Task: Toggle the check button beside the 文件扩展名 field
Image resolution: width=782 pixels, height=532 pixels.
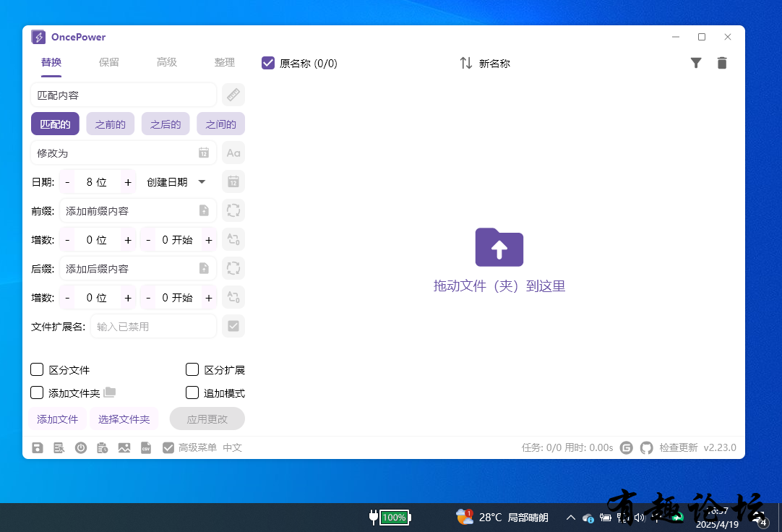Action: 233,326
